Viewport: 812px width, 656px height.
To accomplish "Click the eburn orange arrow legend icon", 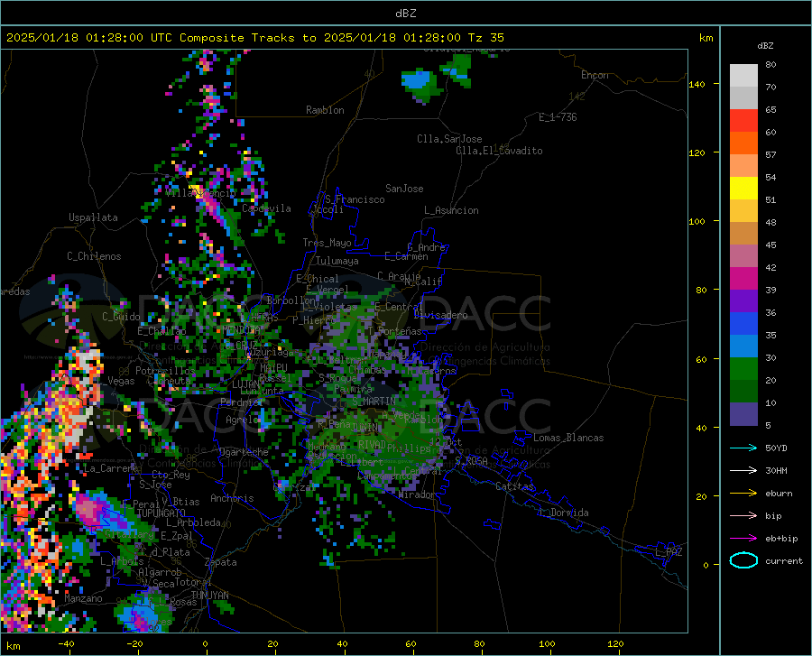I will pyautogui.click(x=743, y=494).
